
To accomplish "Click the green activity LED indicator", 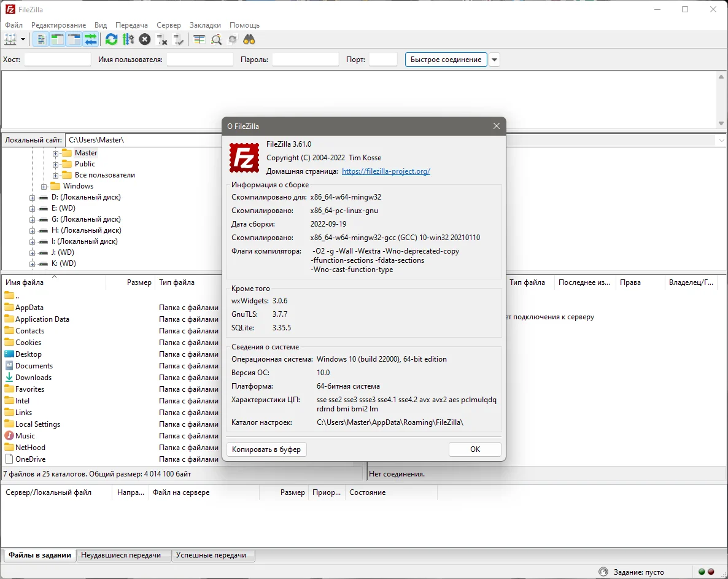I will [x=702, y=572].
